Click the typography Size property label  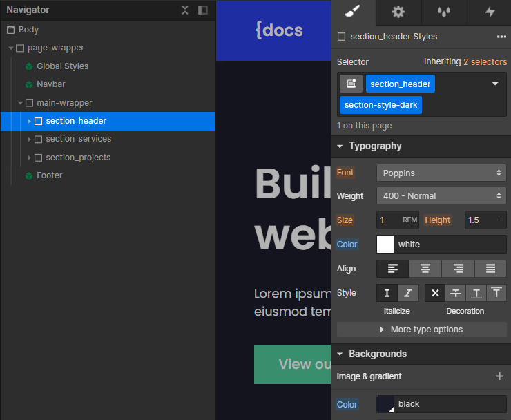pyautogui.click(x=345, y=220)
